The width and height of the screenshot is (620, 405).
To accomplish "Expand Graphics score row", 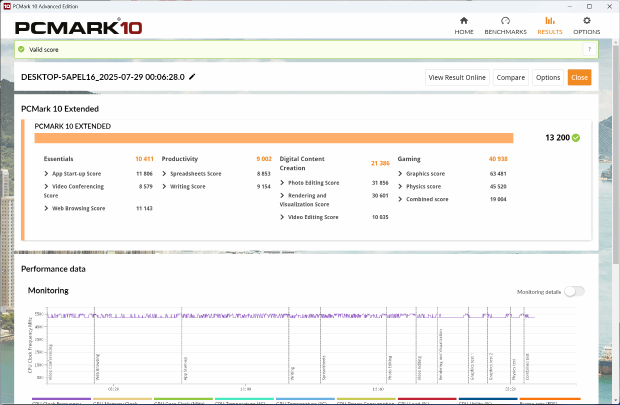I will point(400,174).
